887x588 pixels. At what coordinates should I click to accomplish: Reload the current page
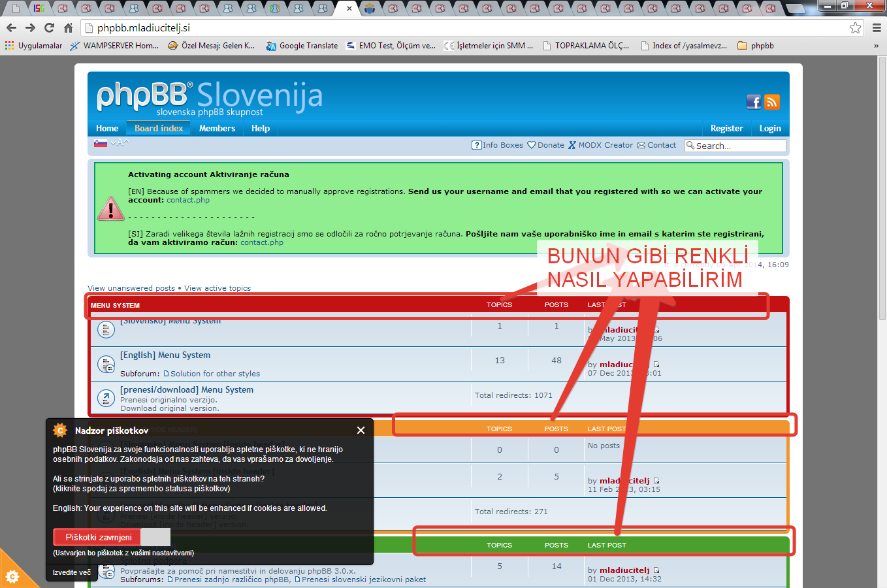49,27
